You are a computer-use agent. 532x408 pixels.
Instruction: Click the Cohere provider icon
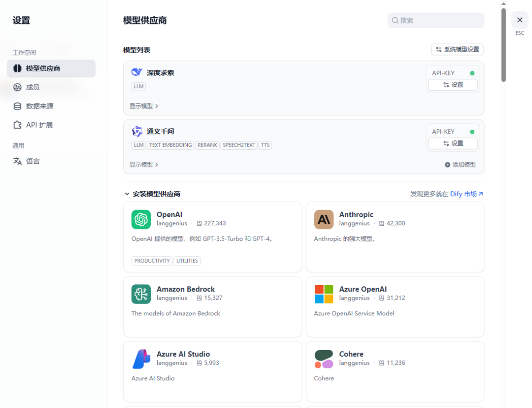[x=324, y=359]
